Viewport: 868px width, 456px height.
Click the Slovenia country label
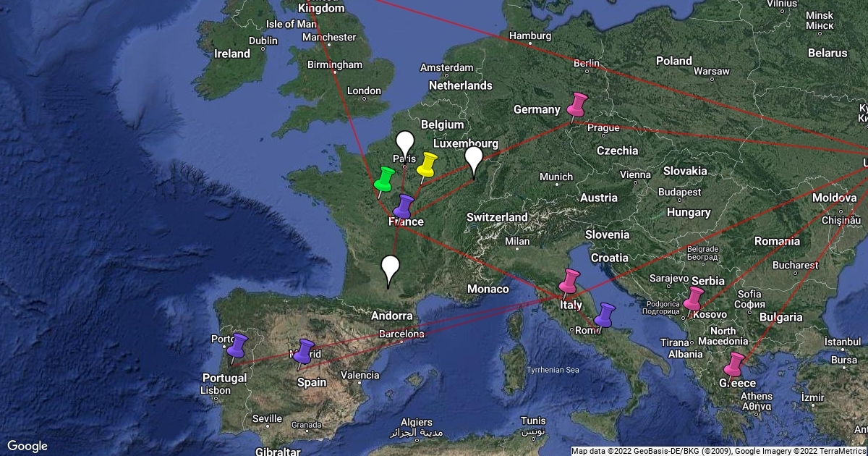click(607, 234)
